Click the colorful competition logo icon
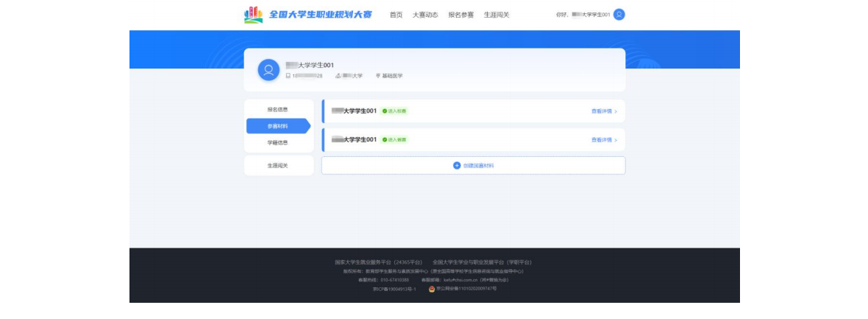This screenshot has width=868, height=319. (x=254, y=15)
